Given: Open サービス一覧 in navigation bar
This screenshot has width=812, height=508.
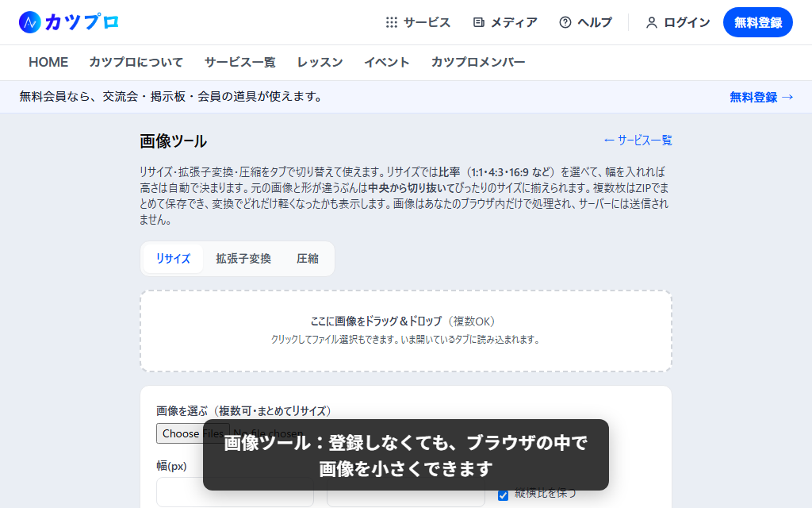Looking at the screenshot, I should click(x=239, y=62).
